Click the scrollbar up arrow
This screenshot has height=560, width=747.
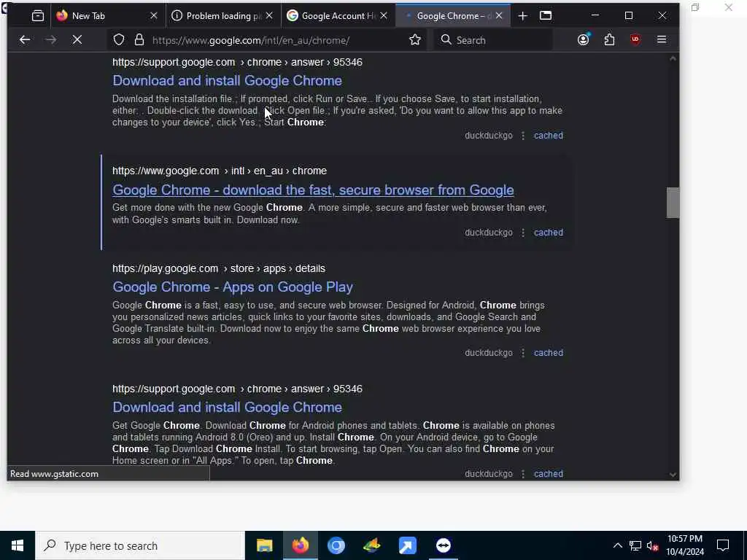pos(673,58)
